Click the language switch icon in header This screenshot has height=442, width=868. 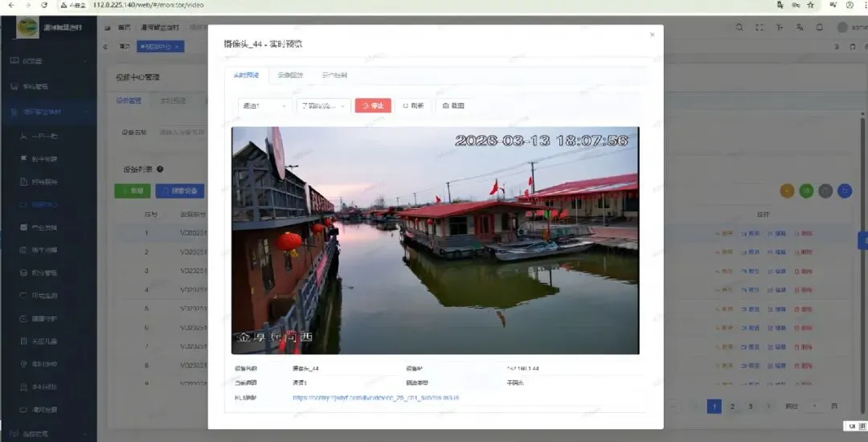800,27
